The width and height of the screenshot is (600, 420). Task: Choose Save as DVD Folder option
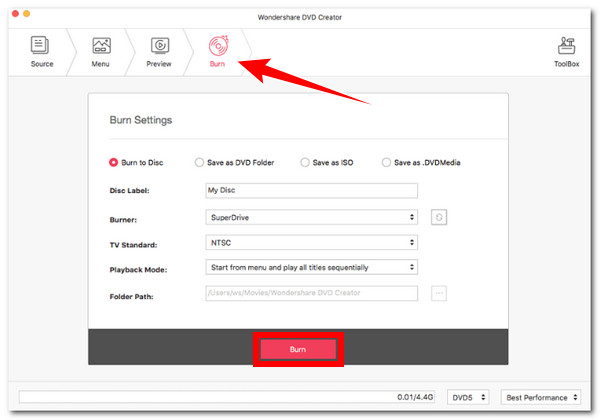235,163
